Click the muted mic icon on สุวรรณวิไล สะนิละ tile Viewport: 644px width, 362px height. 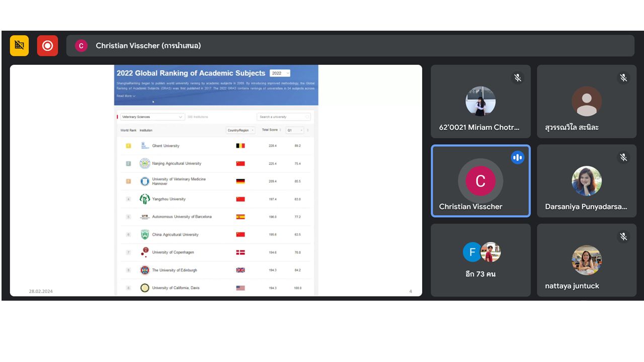623,78
